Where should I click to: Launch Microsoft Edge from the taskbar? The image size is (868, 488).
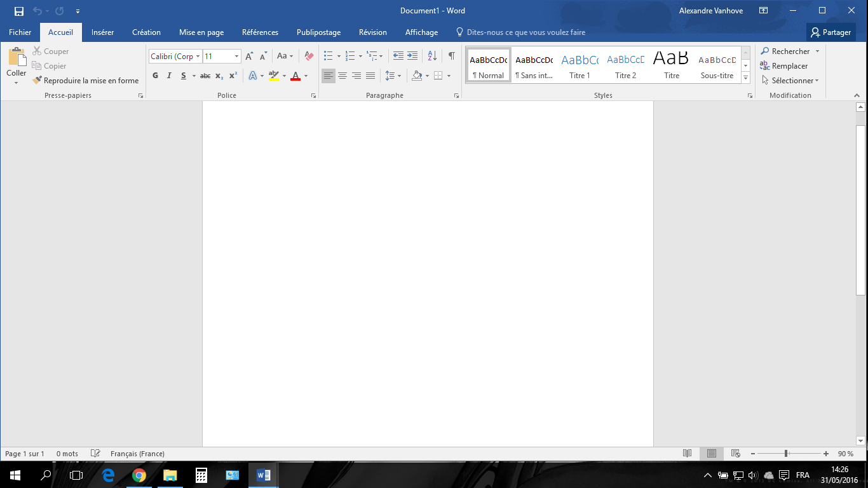108,475
